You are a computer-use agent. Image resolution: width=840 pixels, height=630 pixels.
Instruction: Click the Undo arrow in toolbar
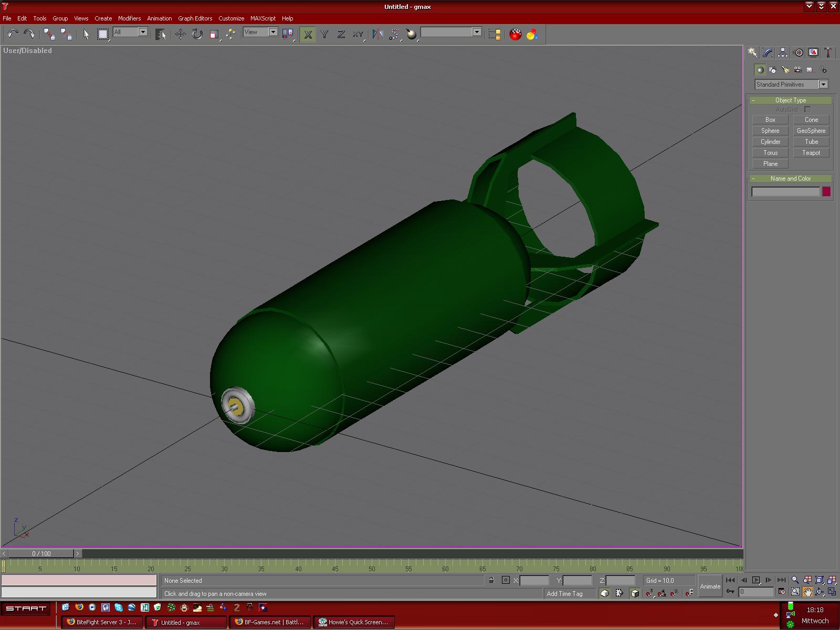(x=13, y=34)
